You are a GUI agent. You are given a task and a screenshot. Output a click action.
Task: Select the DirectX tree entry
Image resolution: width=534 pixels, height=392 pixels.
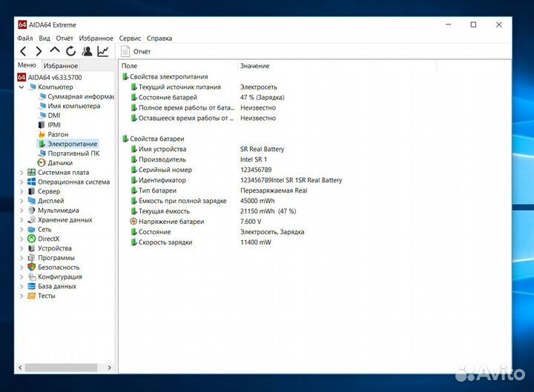pos(49,239)
